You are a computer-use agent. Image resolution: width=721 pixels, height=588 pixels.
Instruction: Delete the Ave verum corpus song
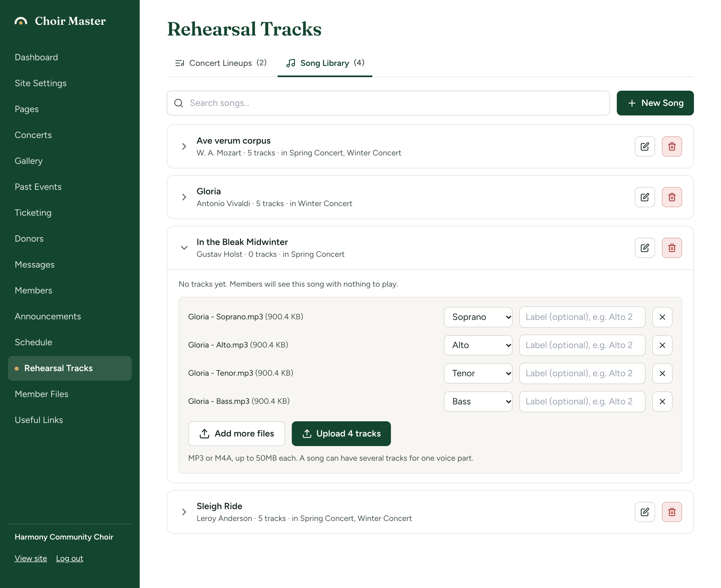pos(671,146)
